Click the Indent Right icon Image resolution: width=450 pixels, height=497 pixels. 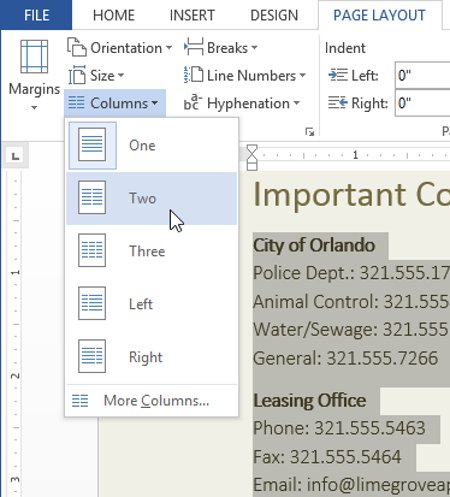click(338, 103)
